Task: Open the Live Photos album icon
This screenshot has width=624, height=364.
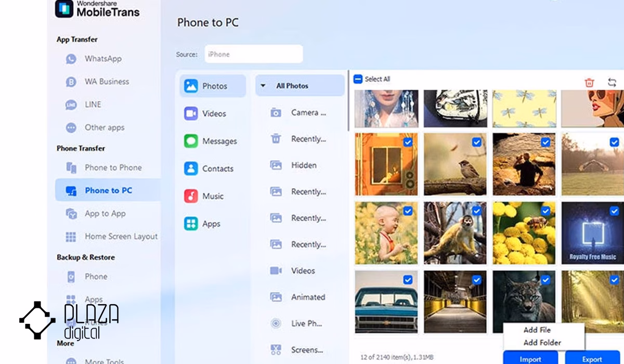Action: pos(276,323)
